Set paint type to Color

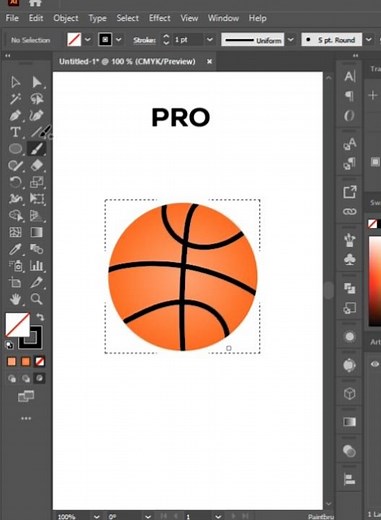[12, 362]
